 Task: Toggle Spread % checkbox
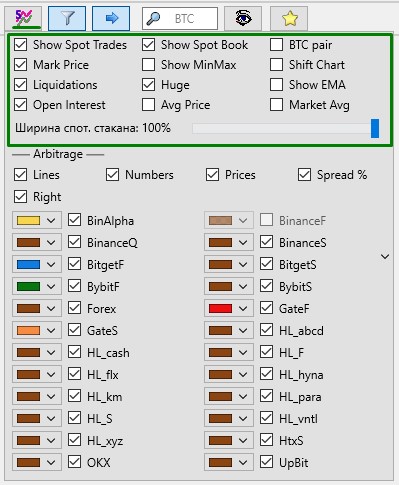tap(304, 175)
